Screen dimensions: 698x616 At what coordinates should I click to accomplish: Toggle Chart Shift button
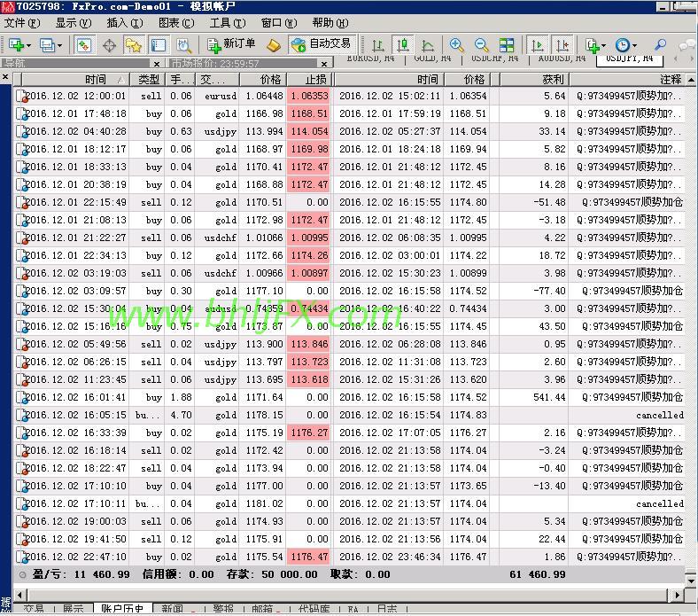tap(562, 45)
